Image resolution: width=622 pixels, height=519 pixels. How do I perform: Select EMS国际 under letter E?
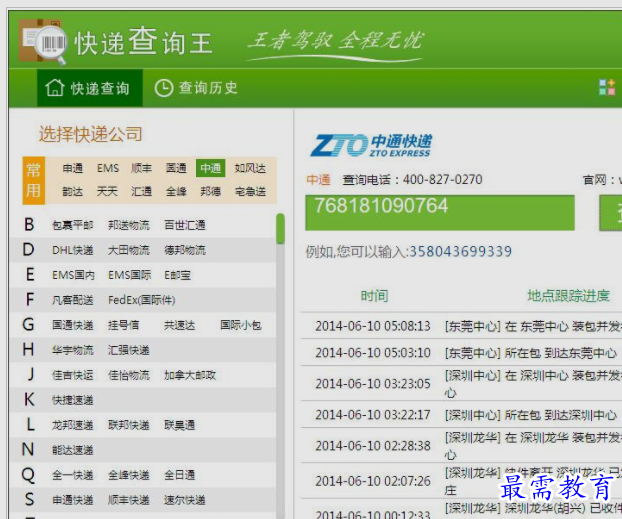(130, 275)
